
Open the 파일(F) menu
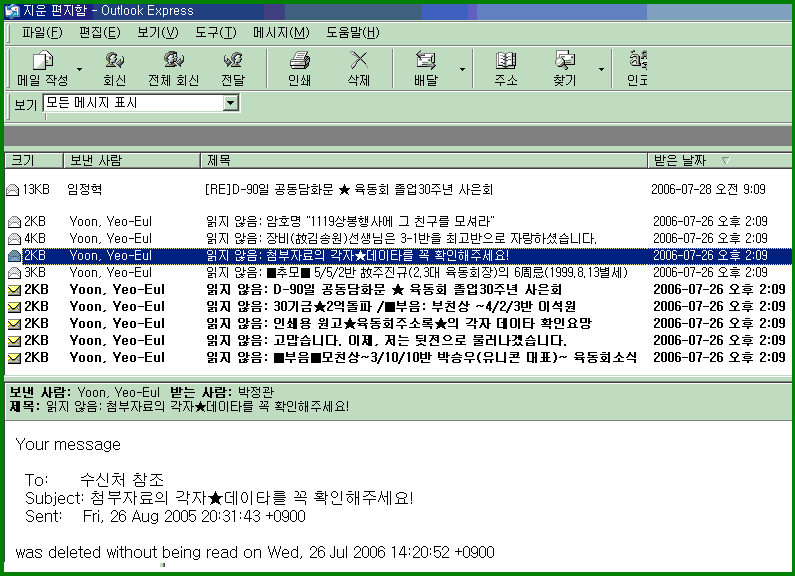(x=42, y=32)
